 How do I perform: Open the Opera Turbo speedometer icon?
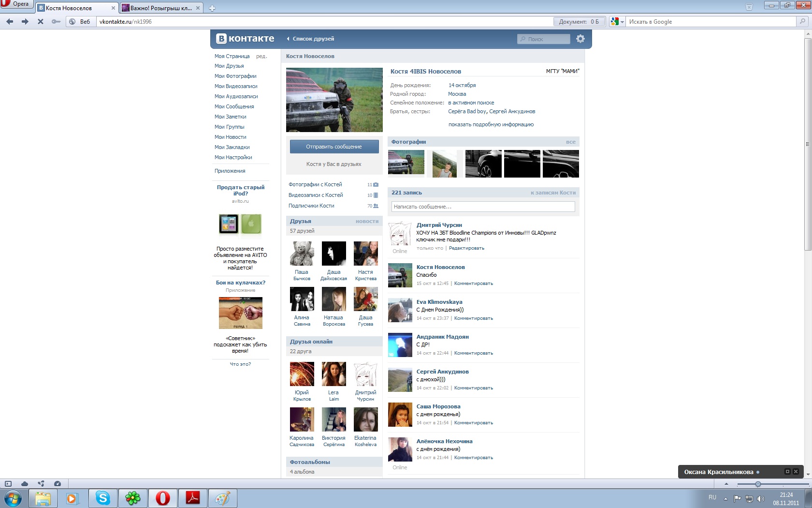(58, 484)
